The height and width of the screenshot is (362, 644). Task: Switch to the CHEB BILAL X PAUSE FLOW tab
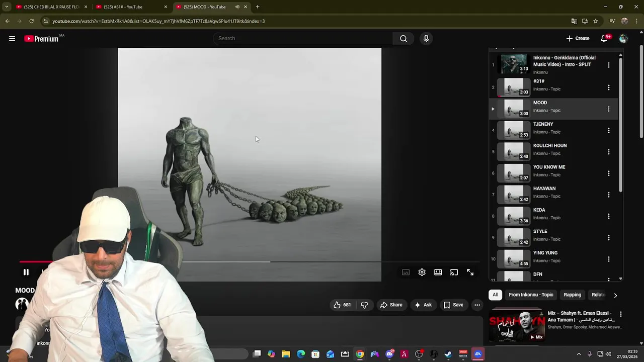click(x=52, y=7)
